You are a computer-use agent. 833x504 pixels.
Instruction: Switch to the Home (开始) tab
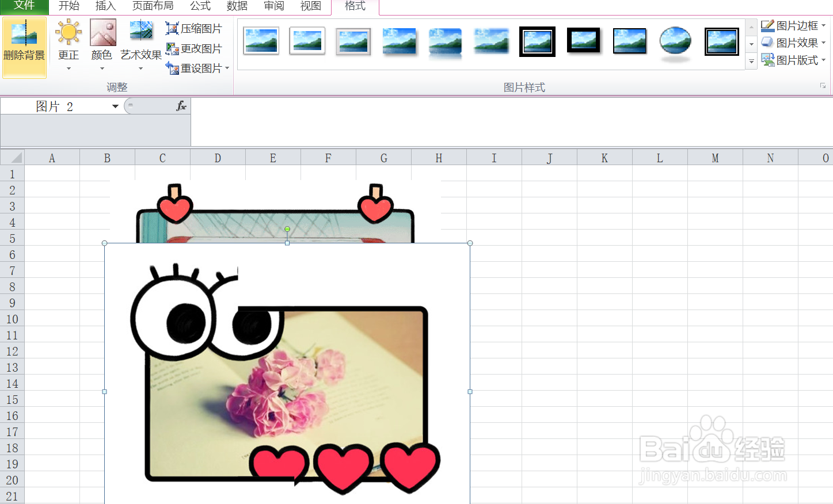pos(69,6)
